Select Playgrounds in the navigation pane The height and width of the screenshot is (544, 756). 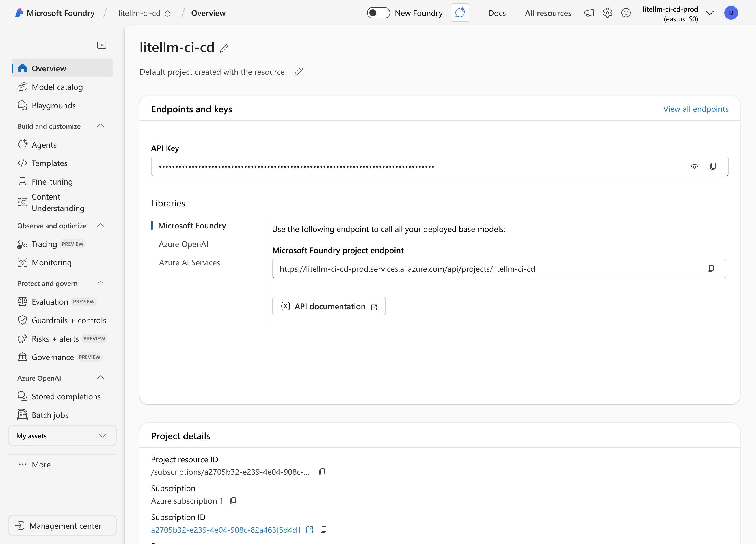[x=53, y=105]
